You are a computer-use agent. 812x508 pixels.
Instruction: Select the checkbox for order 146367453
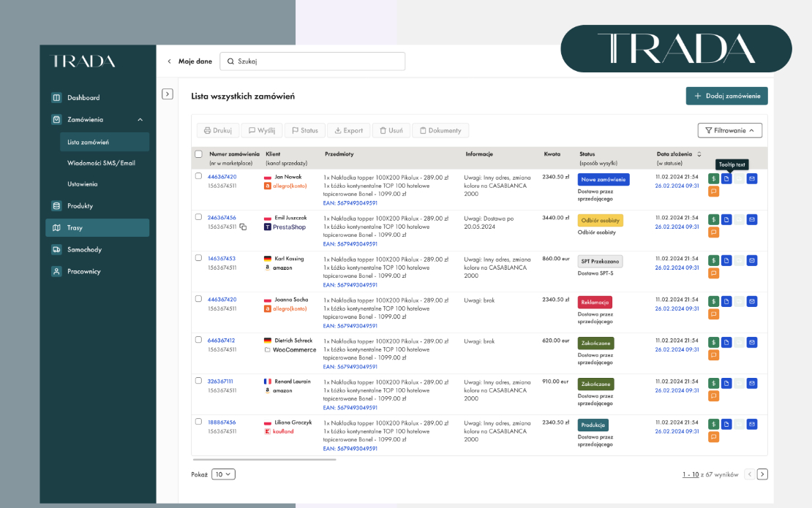[198, 257]
